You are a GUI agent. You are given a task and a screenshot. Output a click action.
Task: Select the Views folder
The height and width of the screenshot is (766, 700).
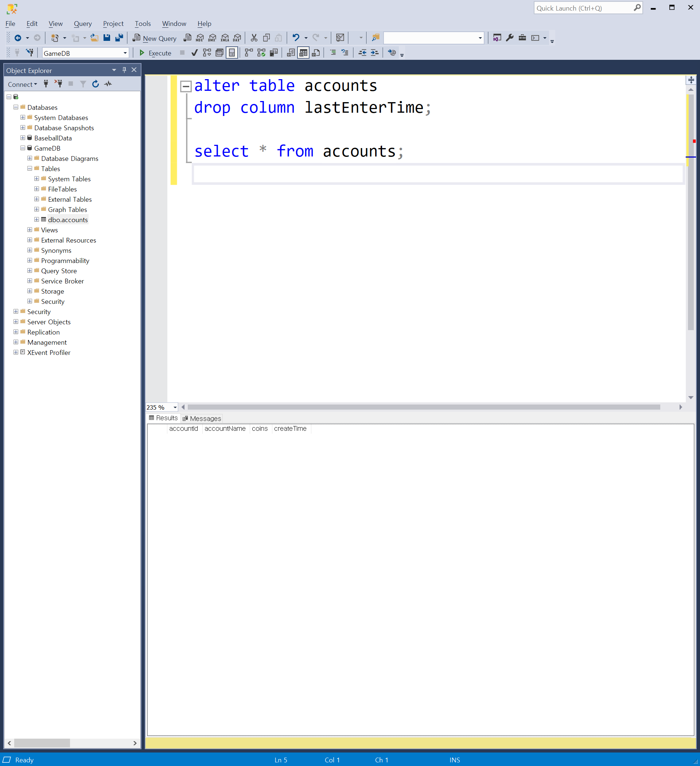pyautogui.click(x=49, y=230)
